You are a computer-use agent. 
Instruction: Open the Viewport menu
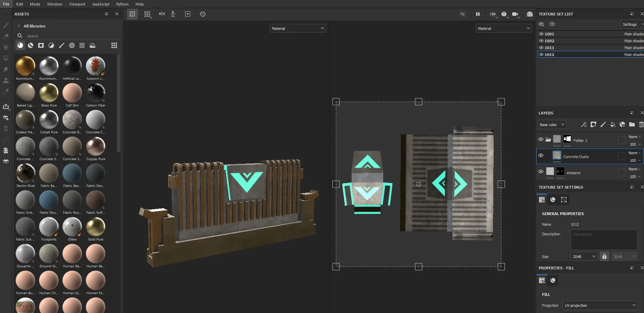(x=77, y=4)
